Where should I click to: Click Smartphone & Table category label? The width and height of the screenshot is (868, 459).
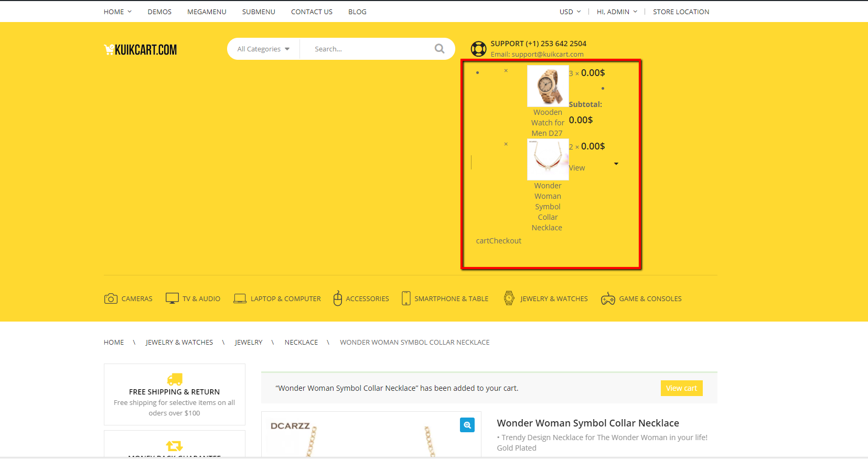click(452, 298)
